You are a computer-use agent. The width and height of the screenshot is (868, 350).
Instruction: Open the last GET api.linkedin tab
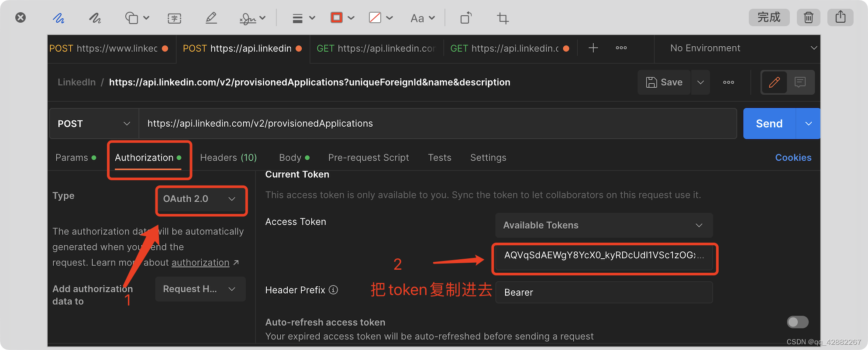tap(510, 48)
